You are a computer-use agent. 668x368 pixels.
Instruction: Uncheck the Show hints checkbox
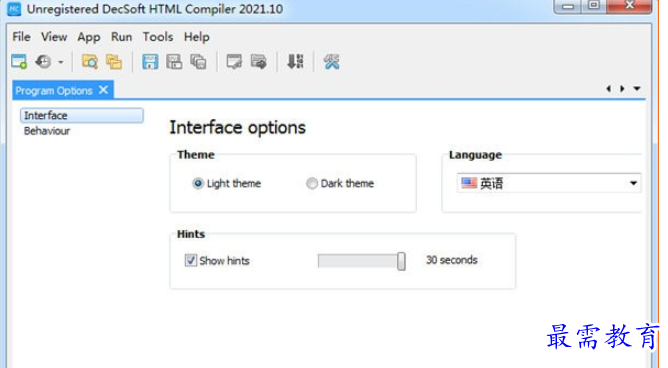point(190,260)
